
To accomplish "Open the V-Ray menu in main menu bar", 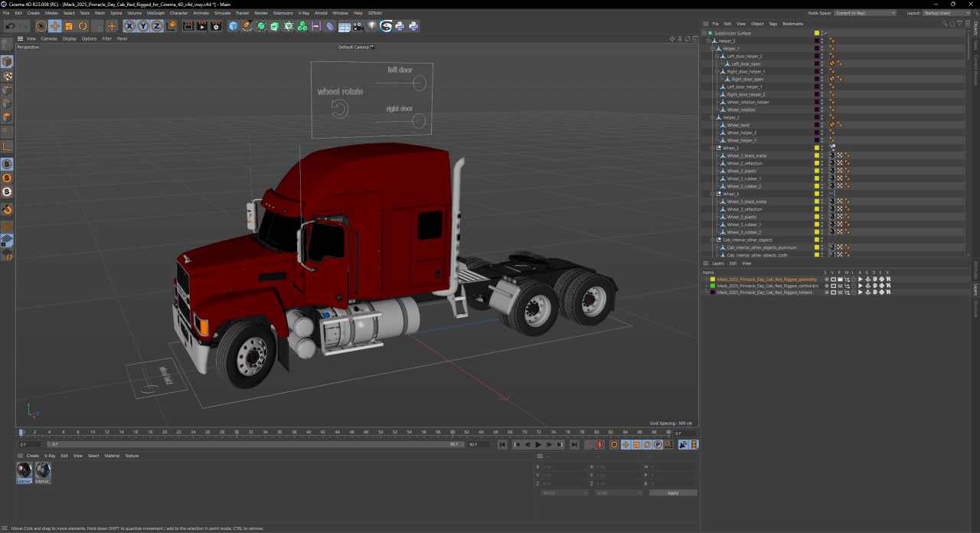I will [303, 13].
